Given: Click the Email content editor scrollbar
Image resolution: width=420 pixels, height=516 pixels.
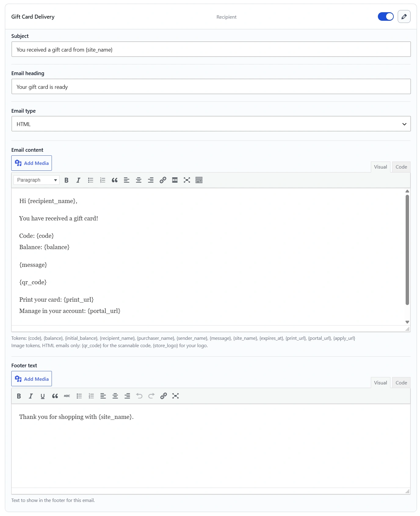Looking at the screenshot, I should click(x=407, y=250).
